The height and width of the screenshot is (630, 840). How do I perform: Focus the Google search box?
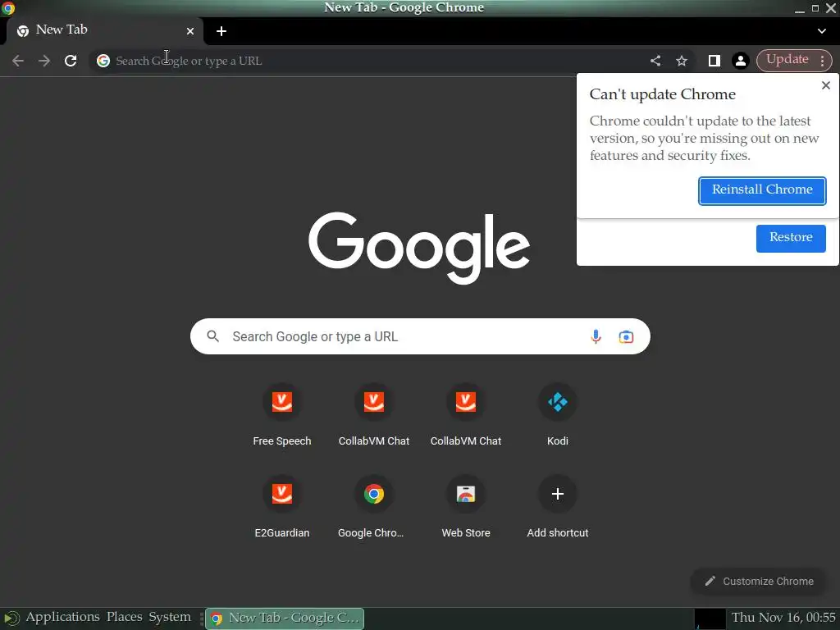pos(420,336)
